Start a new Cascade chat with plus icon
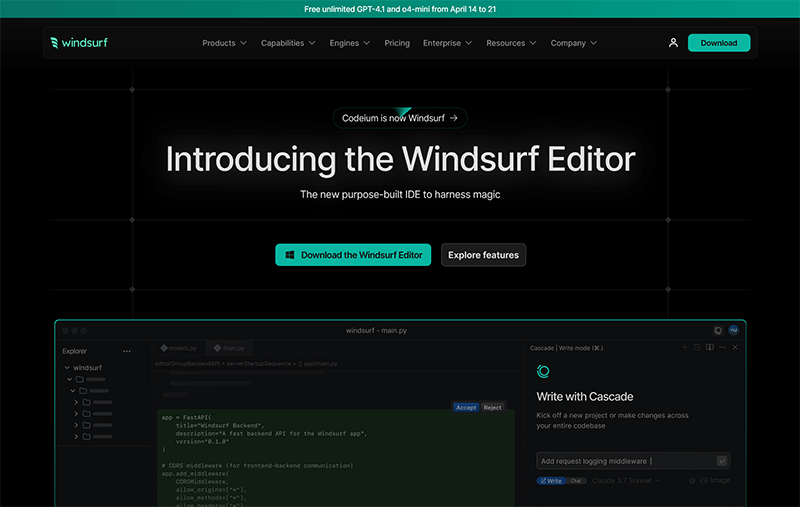Viewport: 800px width, 507px height. (684, 347)
